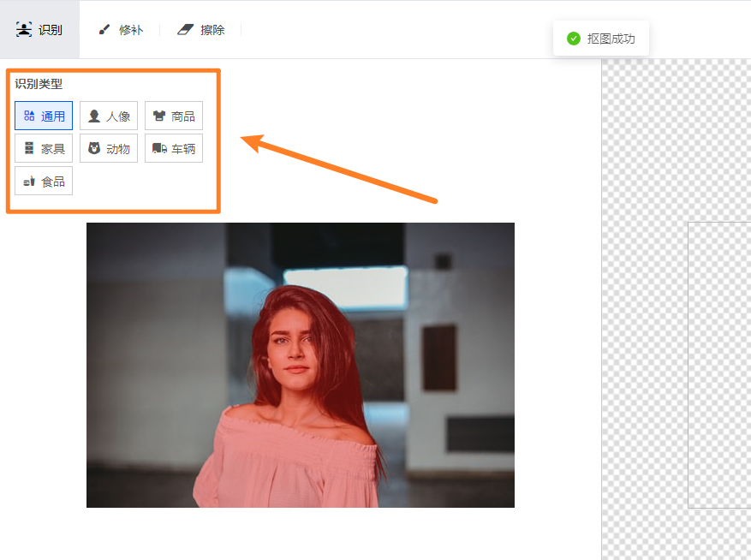Click the 抠图成功 notification message
The height and width of the screenshot is (560, 751).
pyautogui.click(x=611, y=39)
